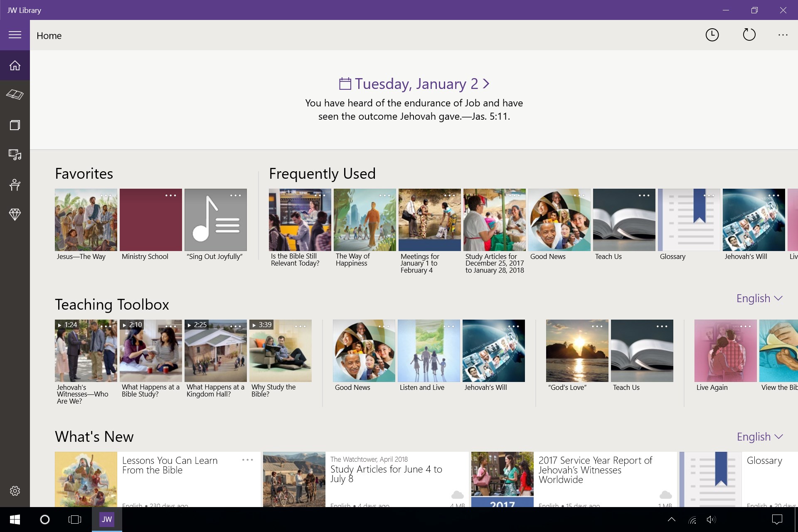798x532 pixels.
Task: Expand Teaching Toolbox English language dropdown
Action: pyautogui.click(x=759, y=298)
